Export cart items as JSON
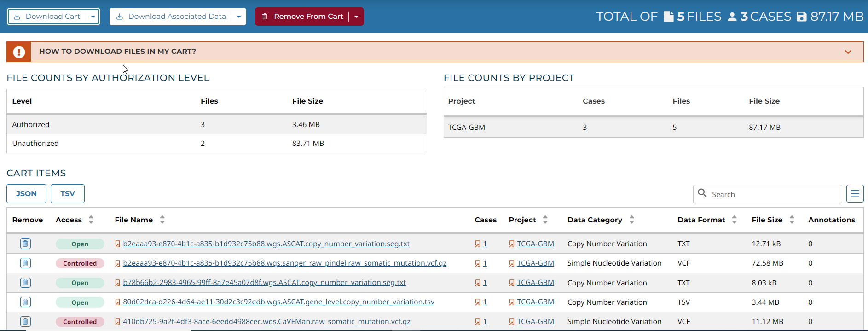 (x=26, y=194)
